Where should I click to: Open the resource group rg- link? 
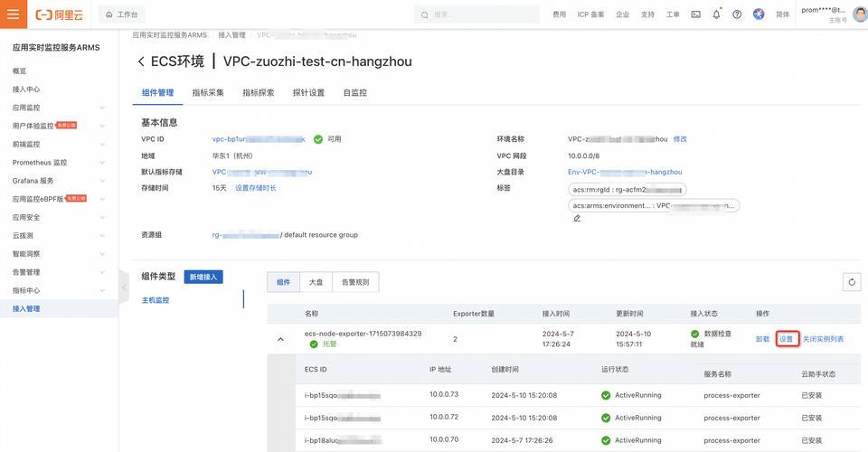click(x=246, y=235)
